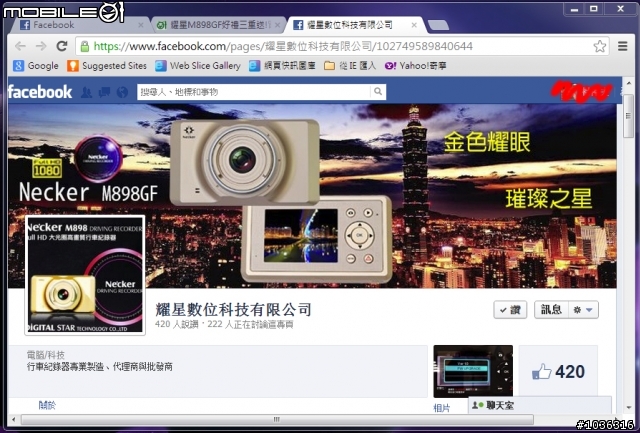Click the 420 likes box
This screenshot has width=640, height=433.
click(x=558, y=371)
